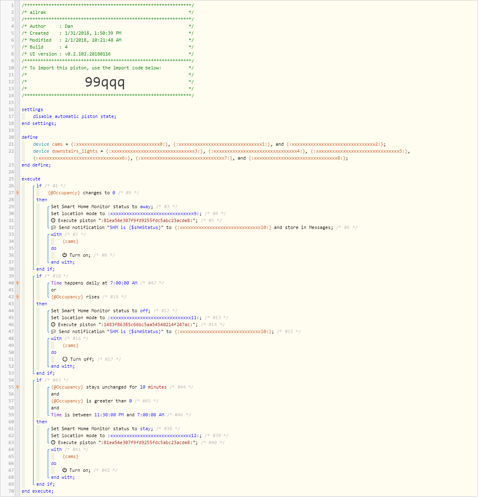This screenshot has height=500, width=480.
Task: Click 'end if;' on line 53
Action: [46, 373]
